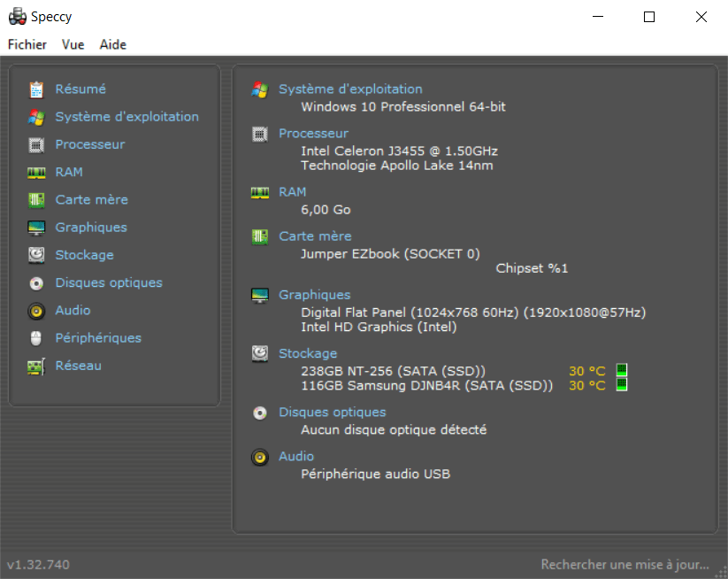Select Processeur in the sidebar

coord(90,144)
